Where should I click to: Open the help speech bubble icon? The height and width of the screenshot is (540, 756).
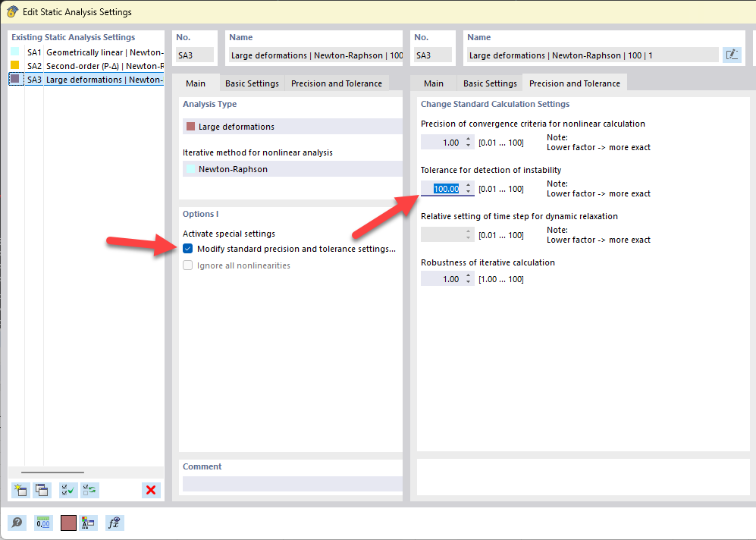[x=17, y=523]
